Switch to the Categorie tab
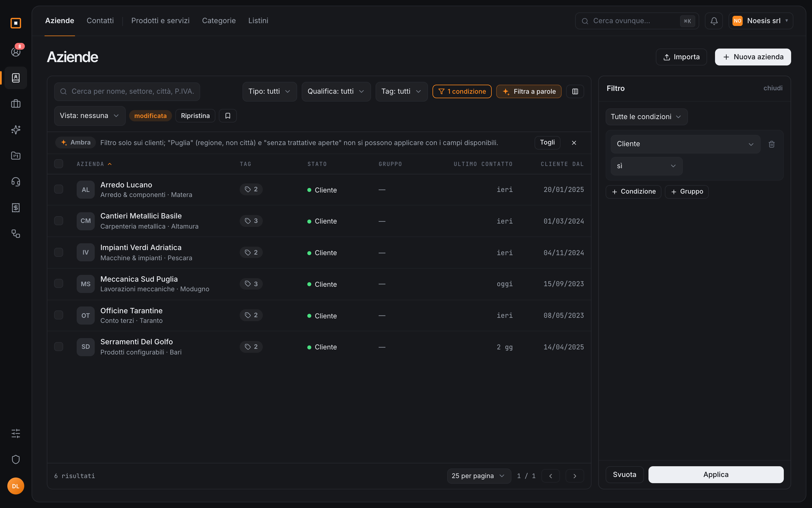Screen dimensions: 812x508 [219, 21]
